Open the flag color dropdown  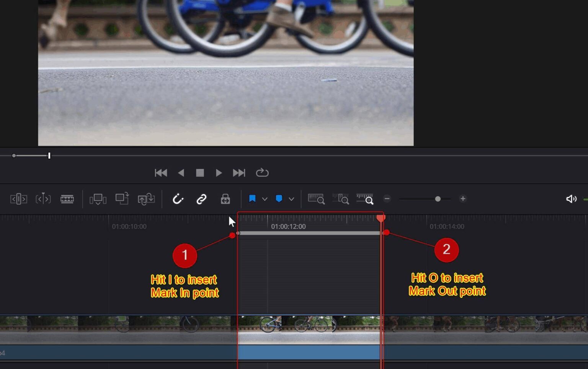(265, 199)
